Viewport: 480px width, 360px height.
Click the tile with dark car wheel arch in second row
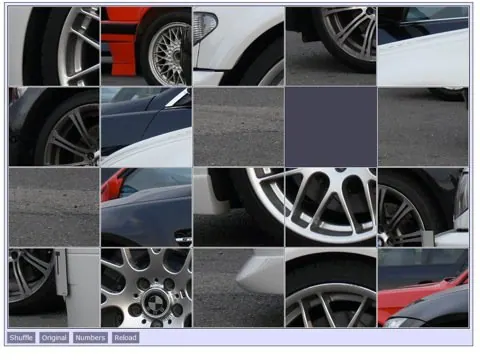[54, 127]
